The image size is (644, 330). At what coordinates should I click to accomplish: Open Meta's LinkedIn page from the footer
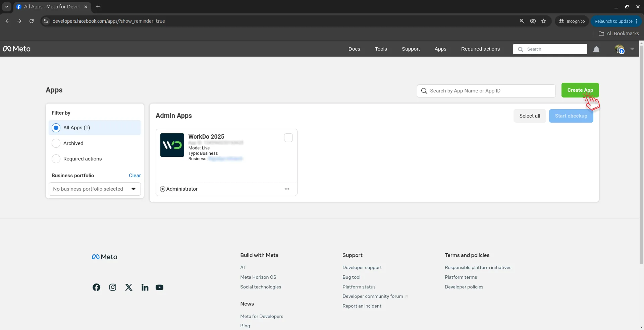coord(145,287)
